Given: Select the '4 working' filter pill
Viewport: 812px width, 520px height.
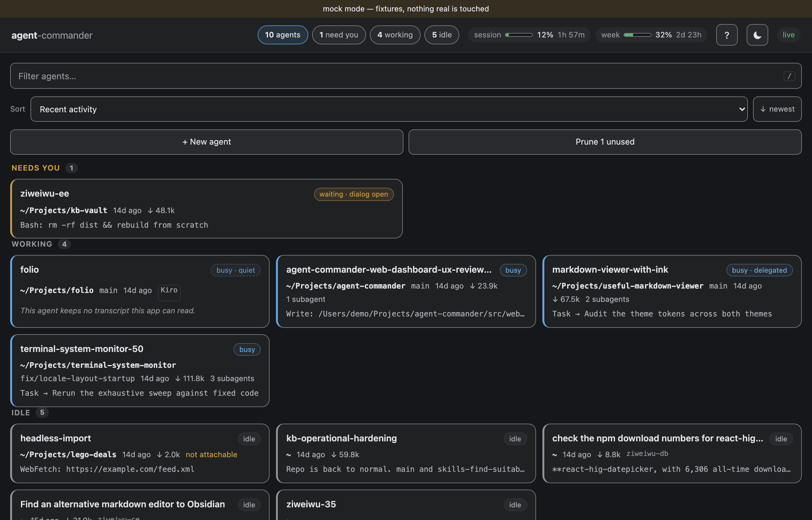Looking at the screenshot, I should [x=395, y=35].
